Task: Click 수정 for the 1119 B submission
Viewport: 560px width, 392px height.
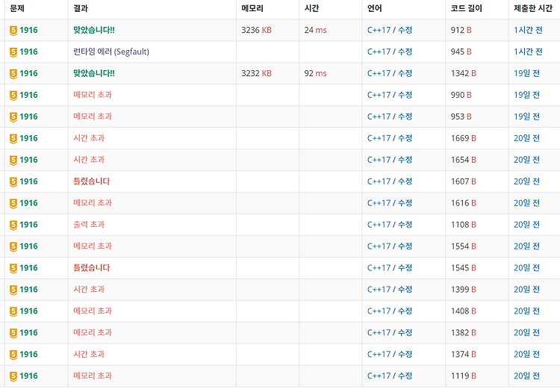Action: [405, 376]
